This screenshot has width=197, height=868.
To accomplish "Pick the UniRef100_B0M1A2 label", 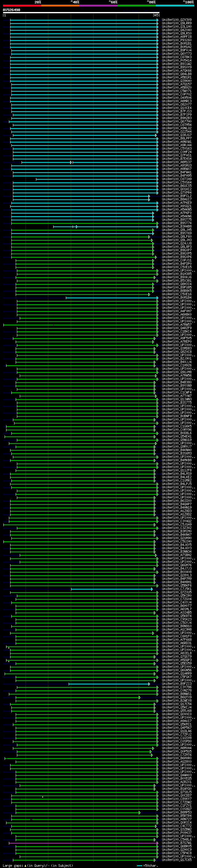I will click(177, 47).
